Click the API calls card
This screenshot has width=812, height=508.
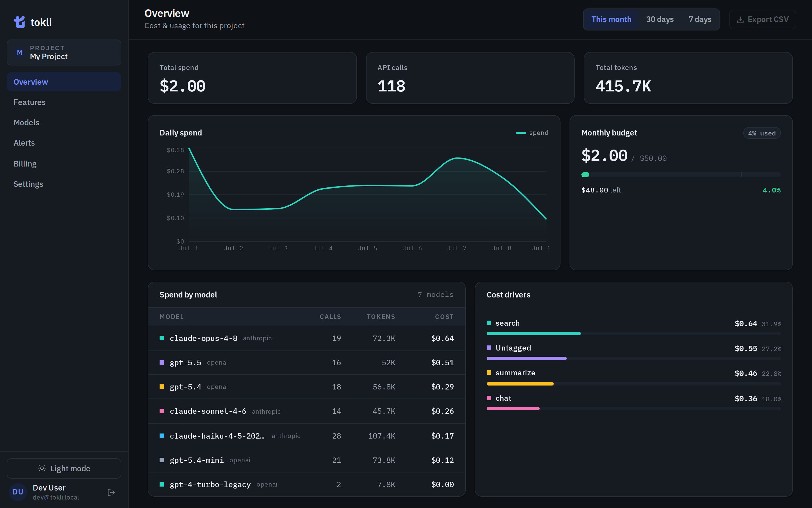[470, 78]
